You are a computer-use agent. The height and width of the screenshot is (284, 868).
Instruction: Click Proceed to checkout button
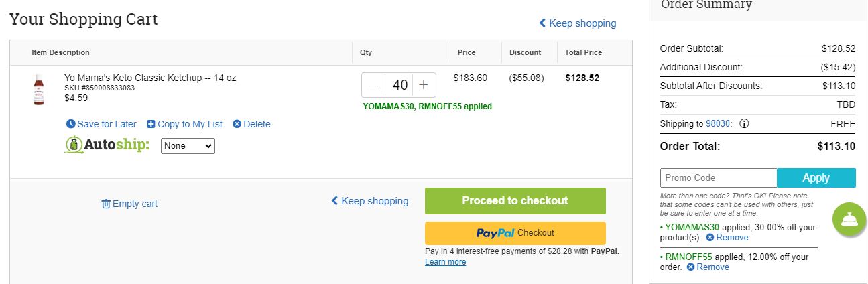515,201
